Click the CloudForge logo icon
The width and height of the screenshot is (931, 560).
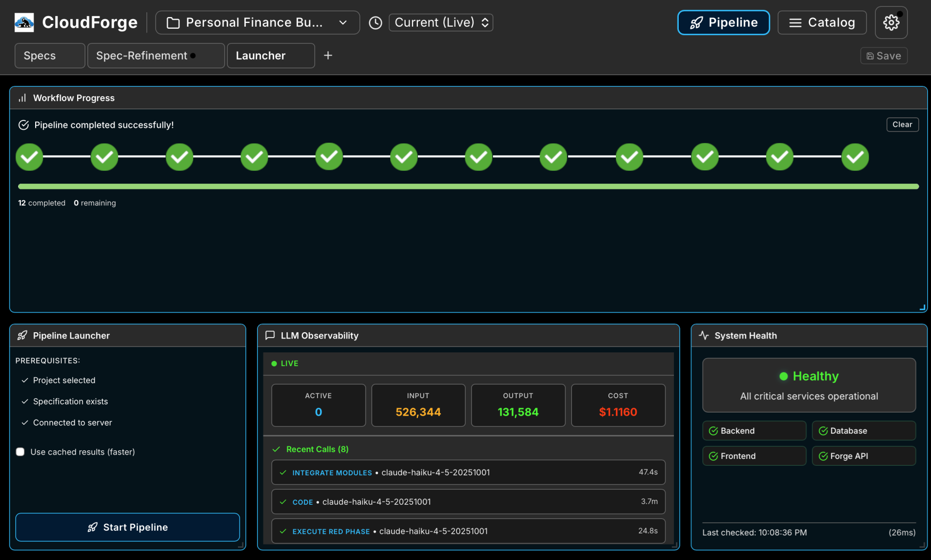tap(24, 22)
